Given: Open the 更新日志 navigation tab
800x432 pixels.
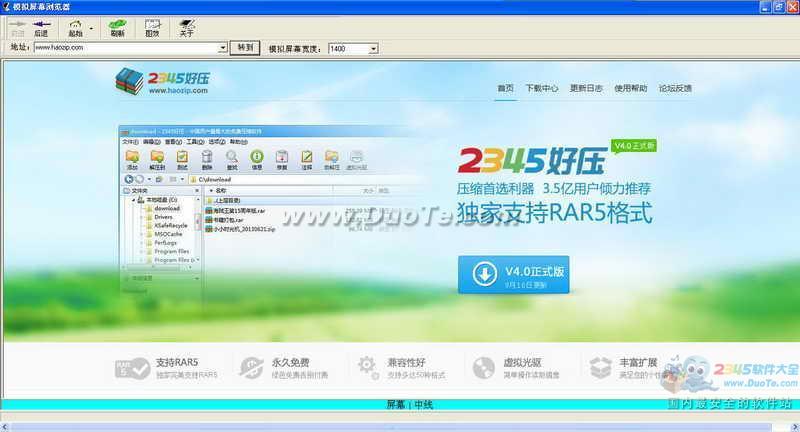Looking at the screenshot, I should (x=586, y=88).
